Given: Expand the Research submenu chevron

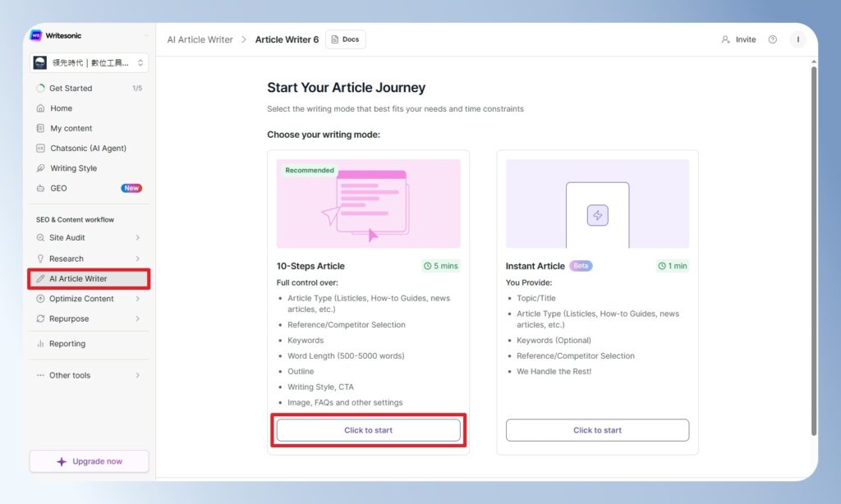Looking at the screenshot, I should [x=138, y=259].
